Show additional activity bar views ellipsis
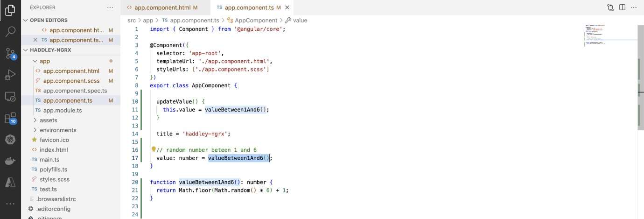Viewport: 644px width, 219px height. point(10,204)
